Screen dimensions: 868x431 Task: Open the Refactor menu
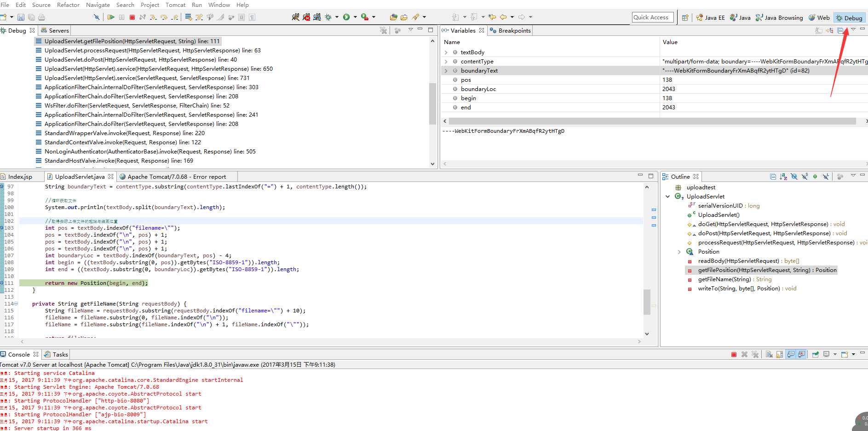(68, 5)
